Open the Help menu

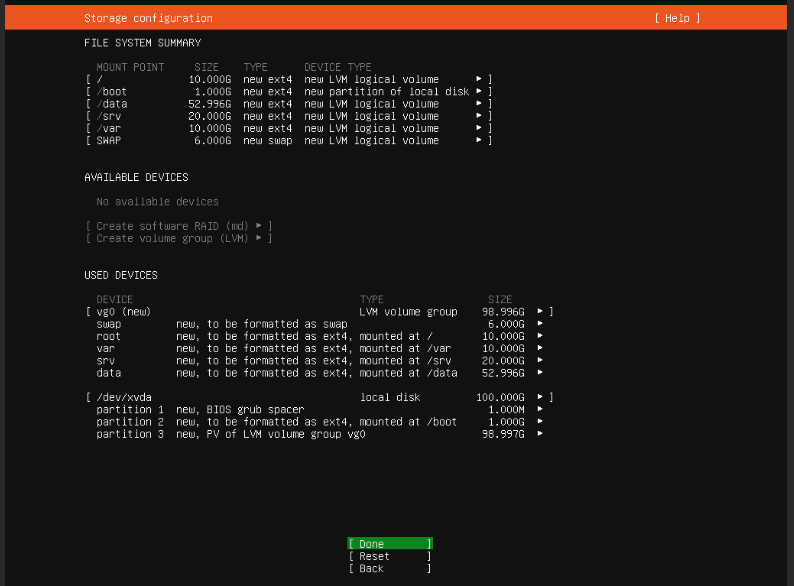tap(677, 18)
